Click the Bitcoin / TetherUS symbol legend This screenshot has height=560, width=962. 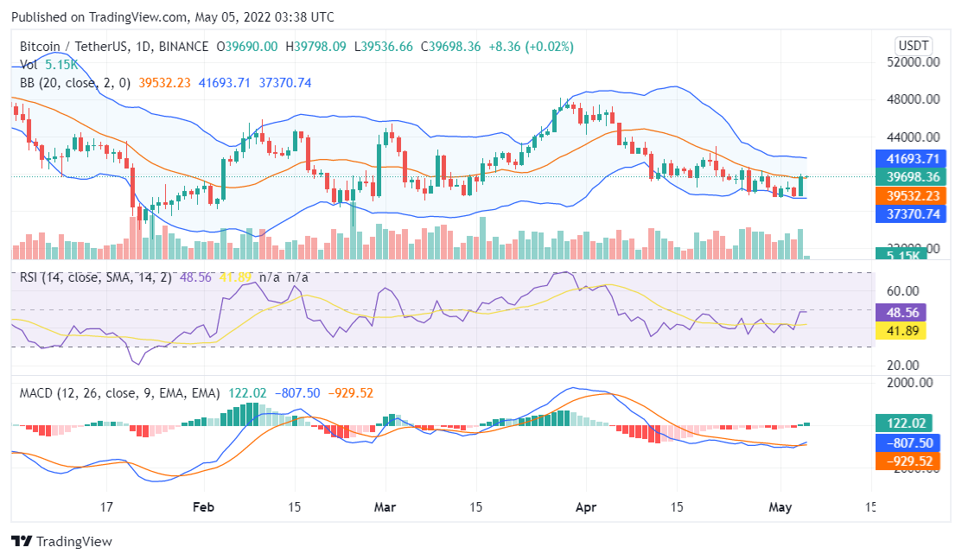click(69, 47)
